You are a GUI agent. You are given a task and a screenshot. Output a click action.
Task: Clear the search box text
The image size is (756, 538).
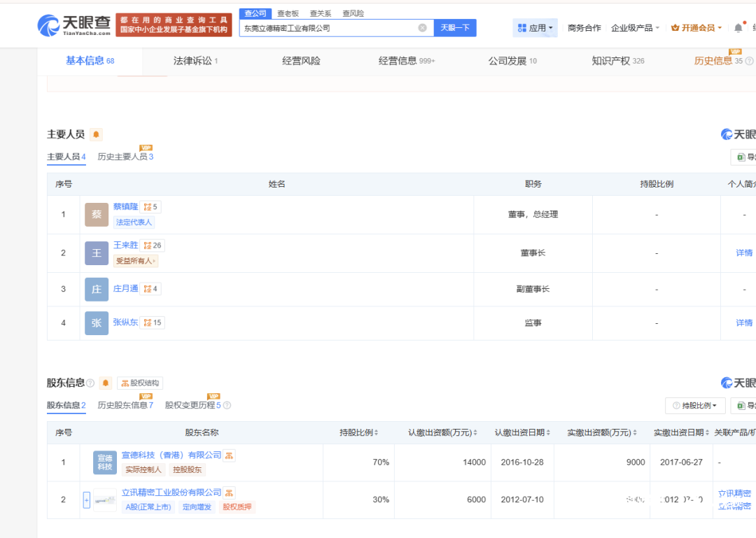pyautogui.click(x=422, y=28)
